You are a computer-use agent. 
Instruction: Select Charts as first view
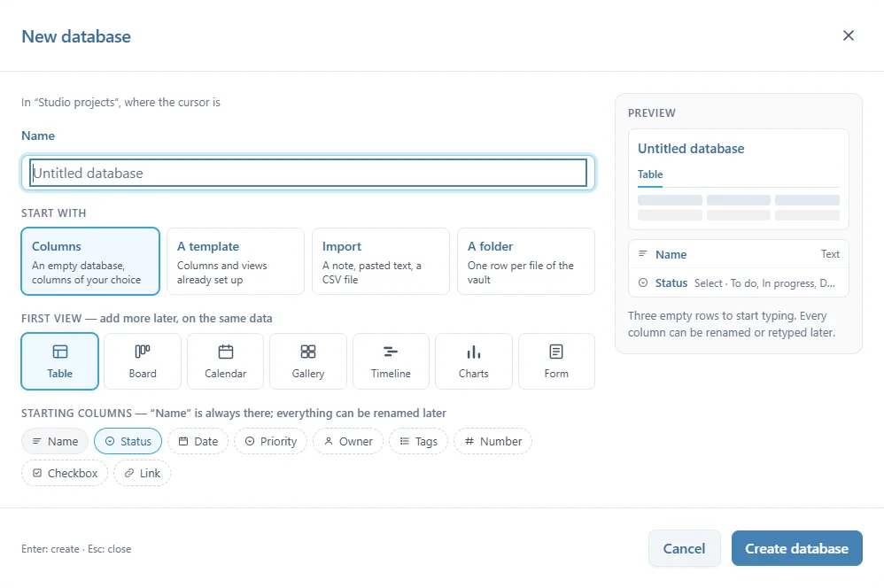pyautogui.click(x=474, y=361)
